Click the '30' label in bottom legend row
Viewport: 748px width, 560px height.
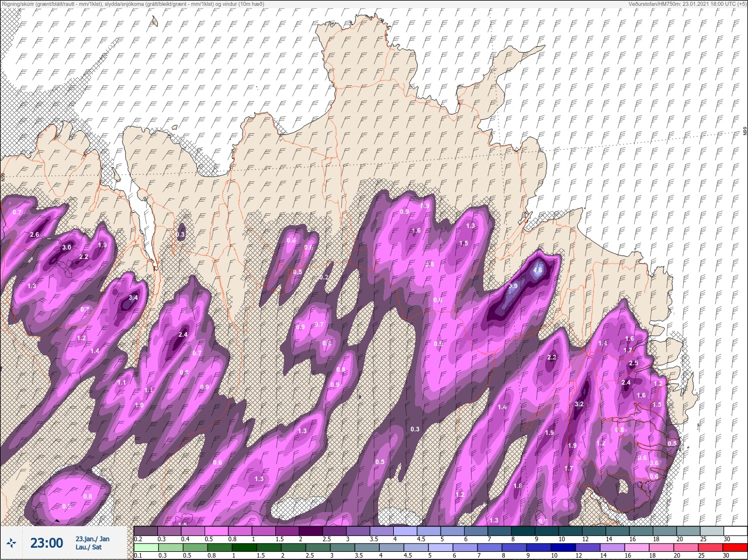(726, 555)
